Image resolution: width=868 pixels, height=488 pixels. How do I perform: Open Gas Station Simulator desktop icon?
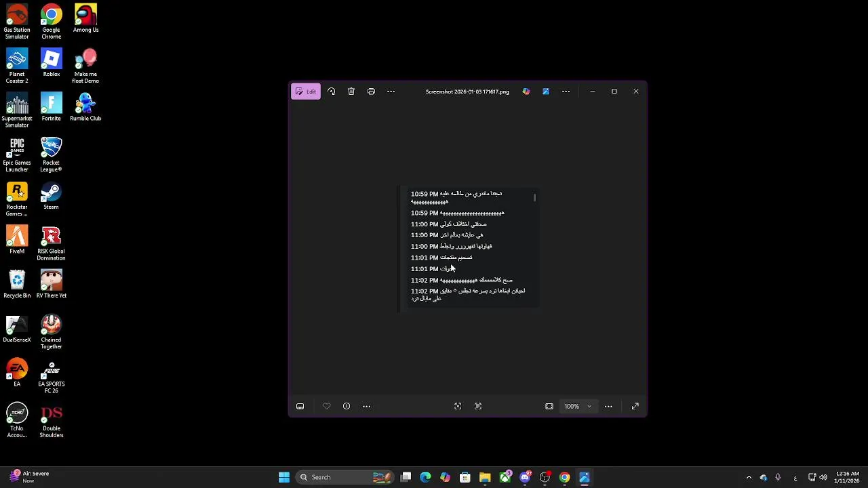[17, 22]
